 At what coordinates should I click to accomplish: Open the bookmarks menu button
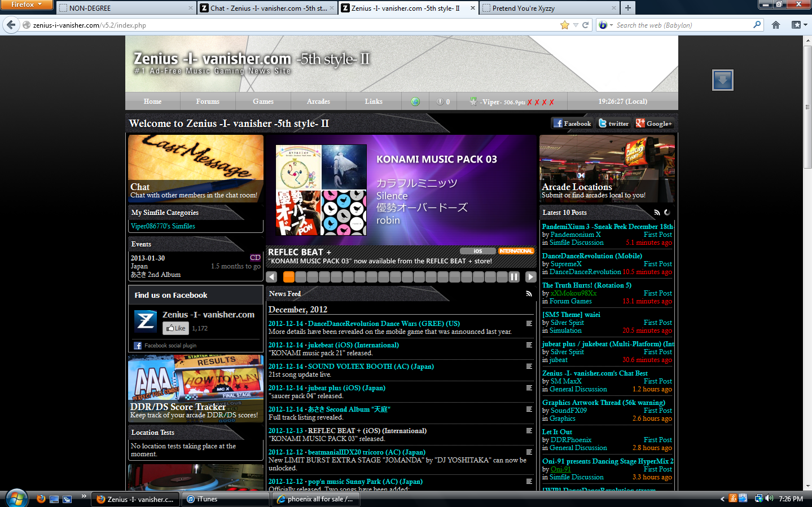click(x=798, y=25)
